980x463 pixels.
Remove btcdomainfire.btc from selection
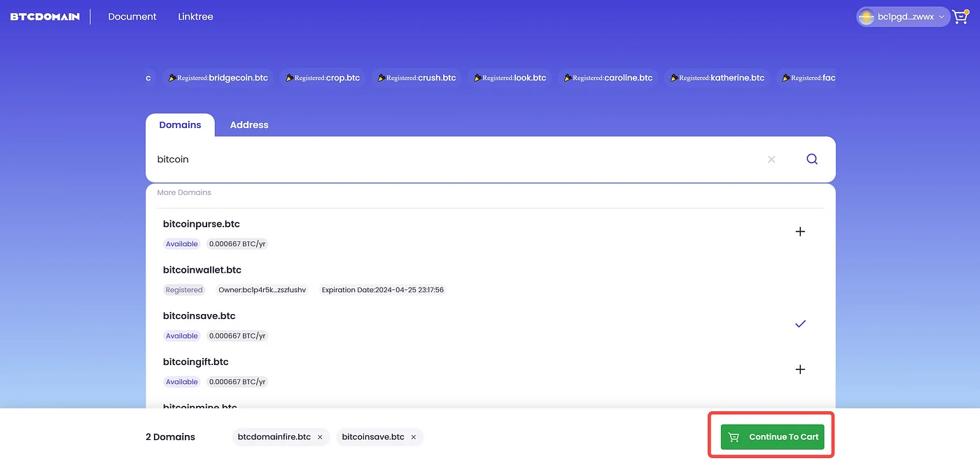[320, 437]
